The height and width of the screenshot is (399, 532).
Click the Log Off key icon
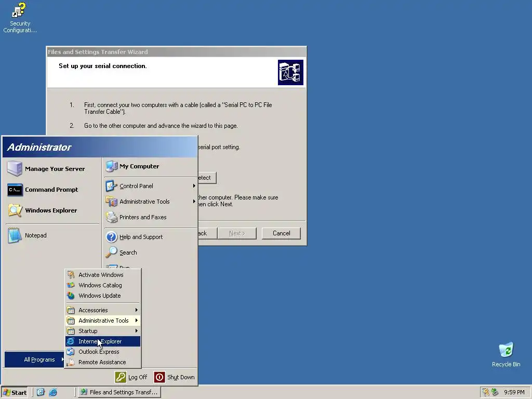pyautogui.click(x=121, y=377)
